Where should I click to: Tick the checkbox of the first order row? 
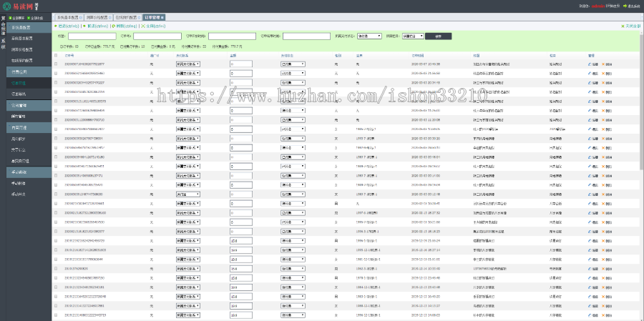point(57,64)
